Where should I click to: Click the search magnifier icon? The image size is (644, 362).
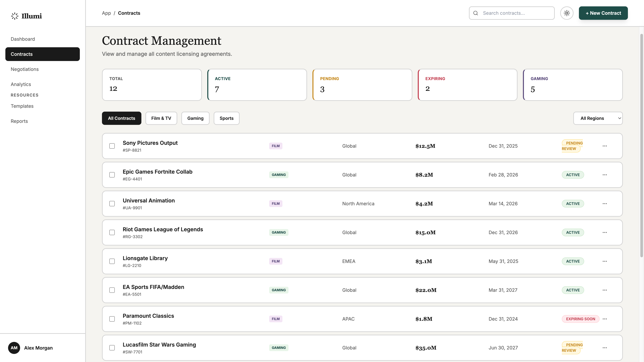click(x=475, y=13)
